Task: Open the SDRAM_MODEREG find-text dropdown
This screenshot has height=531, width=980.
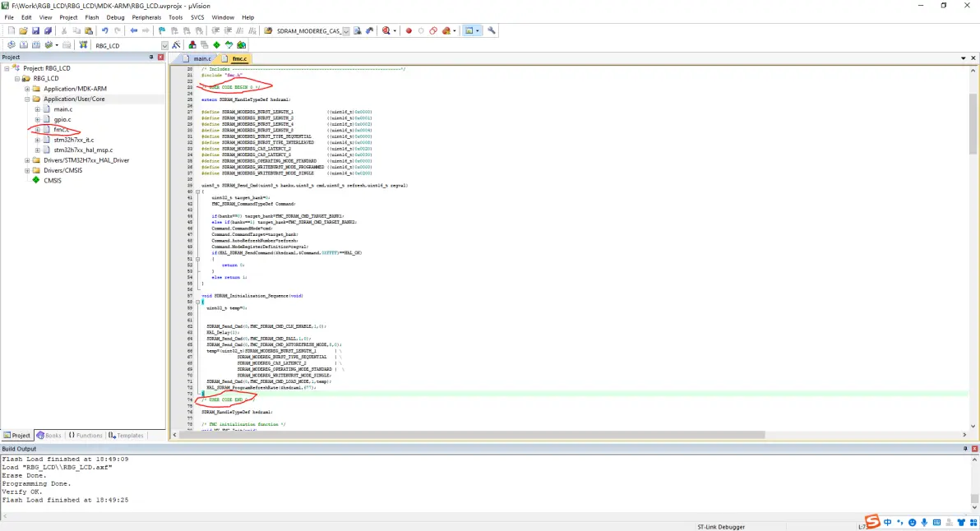Action: click(346, 31)
